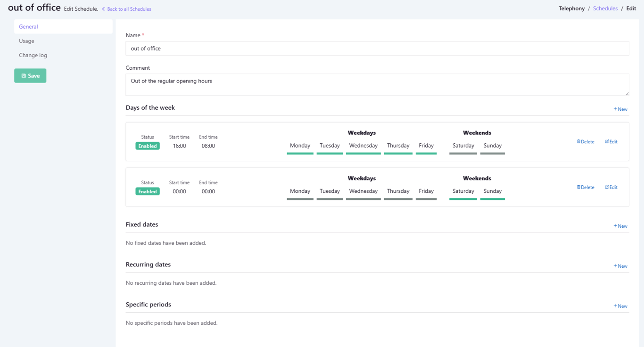The height and width of the screenshot is (347, 644).
Task: Toggle Monday in the first schedule row
Action: pyautogui.click(x=300, y=146)
